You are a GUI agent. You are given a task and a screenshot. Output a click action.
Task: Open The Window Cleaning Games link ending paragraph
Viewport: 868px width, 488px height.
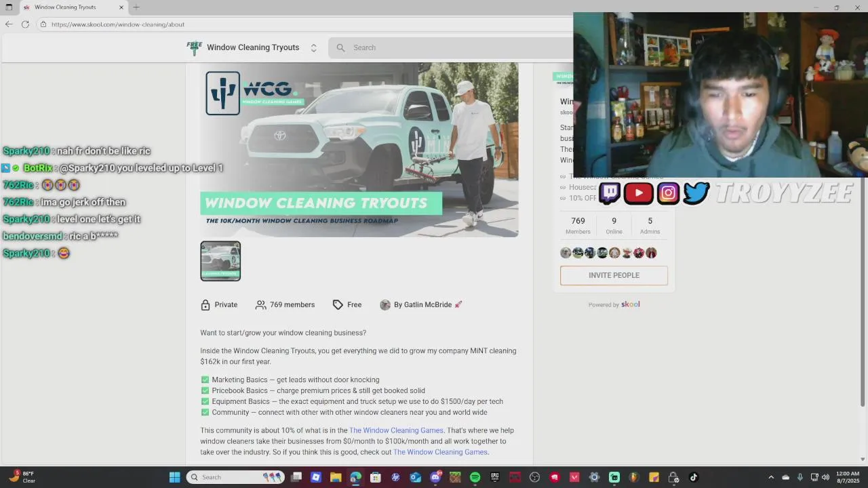pyautogui.click(x=440, y=452)
